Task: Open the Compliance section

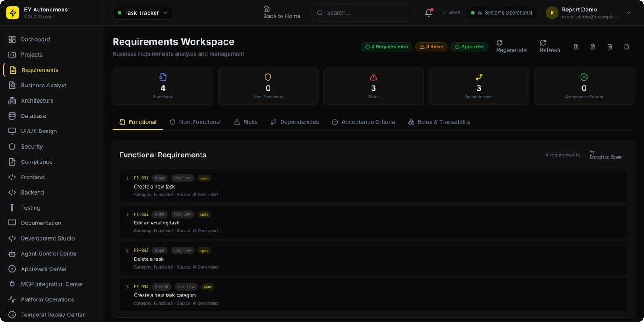Action: pos(51,162)
